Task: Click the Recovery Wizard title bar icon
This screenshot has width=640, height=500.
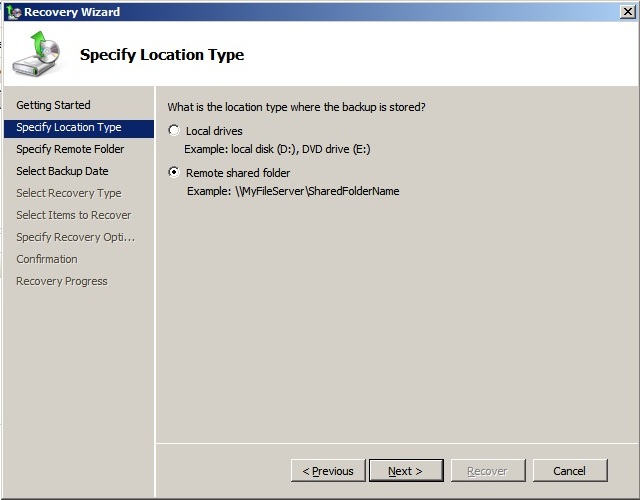Action: click(14, 12)
